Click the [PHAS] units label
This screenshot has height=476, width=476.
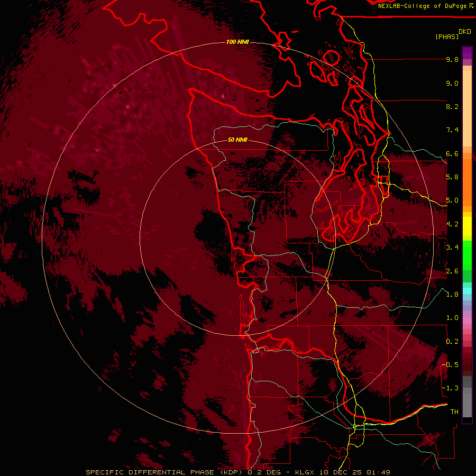(x=447, y=37)
